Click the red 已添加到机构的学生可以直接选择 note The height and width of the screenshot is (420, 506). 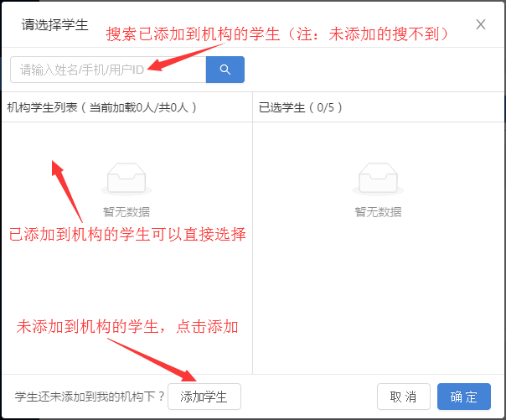coord(127,235)
